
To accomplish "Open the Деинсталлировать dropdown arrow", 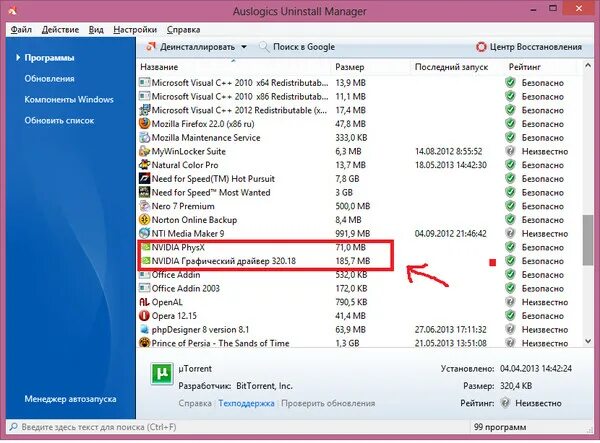I will click(244, 47).
